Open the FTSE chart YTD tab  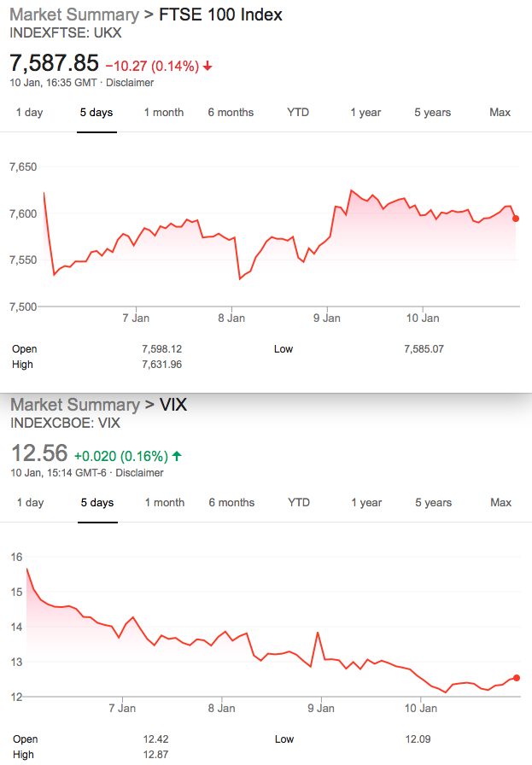298,113
